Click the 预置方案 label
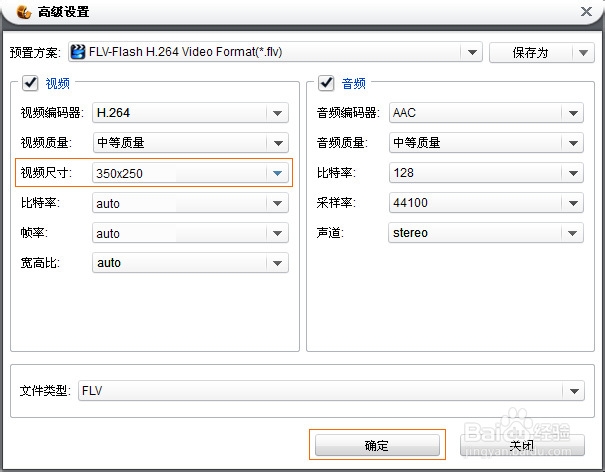This screenshot has width=605, height=472. pos(35,52)
